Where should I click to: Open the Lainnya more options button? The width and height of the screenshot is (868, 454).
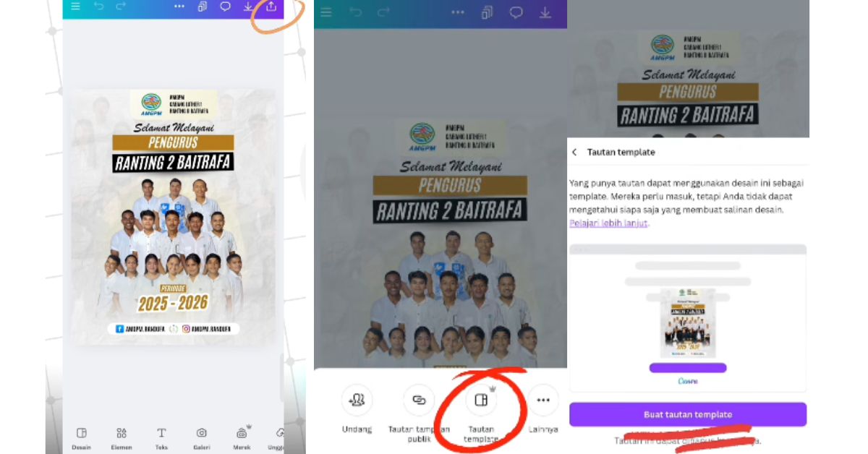point(543,410)
